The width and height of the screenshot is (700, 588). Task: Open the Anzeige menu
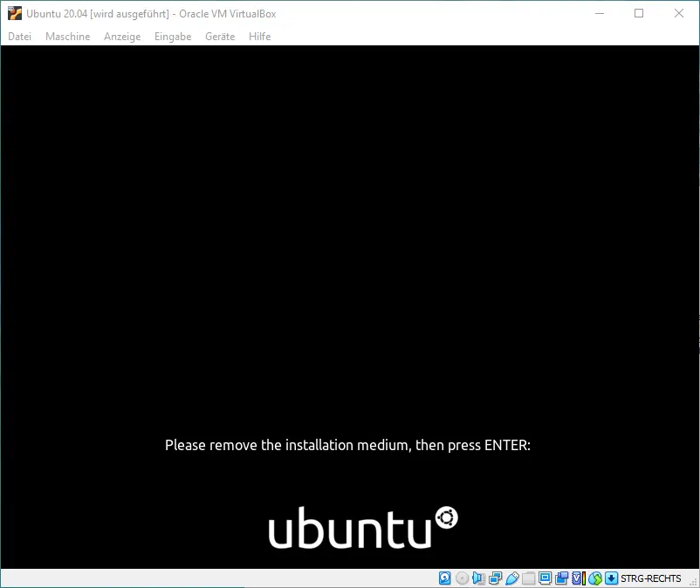pos(121,37)
